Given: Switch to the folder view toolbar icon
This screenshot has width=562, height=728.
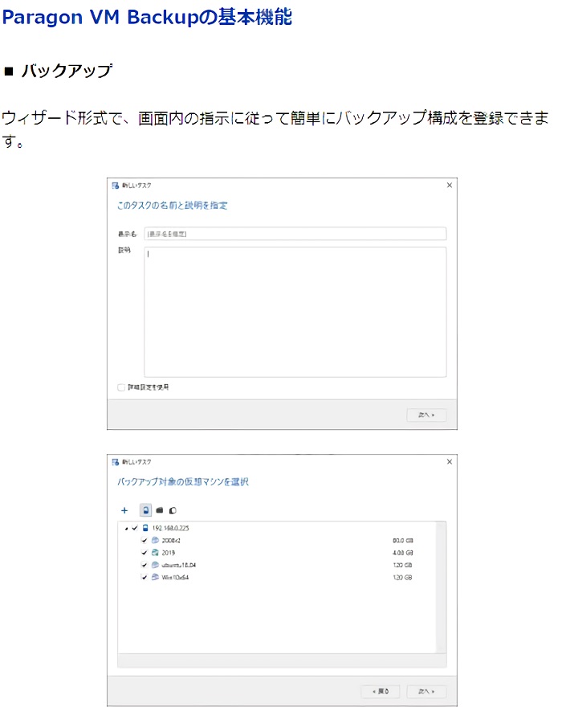Looking at the screenshot, I should (160, 510).
